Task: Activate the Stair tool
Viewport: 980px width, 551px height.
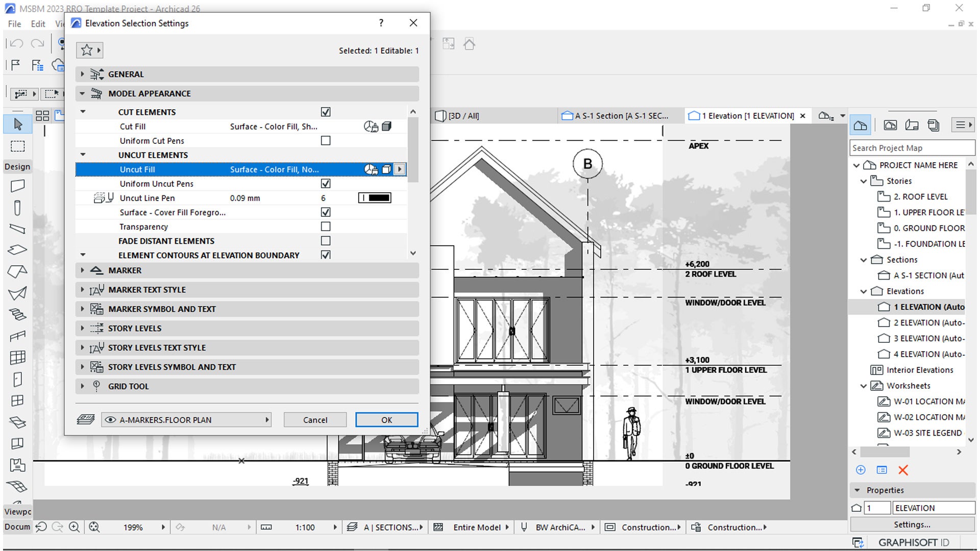Action: pos(17,314)
